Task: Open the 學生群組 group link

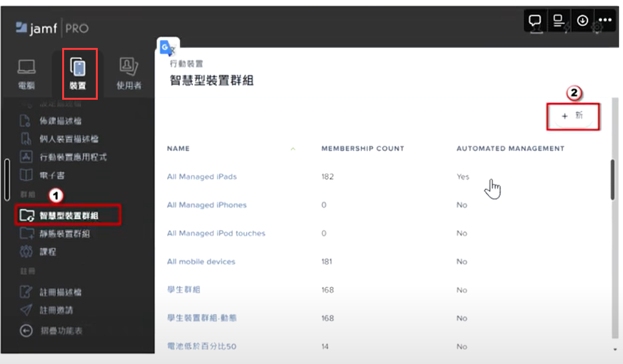Action: [183, 290]
